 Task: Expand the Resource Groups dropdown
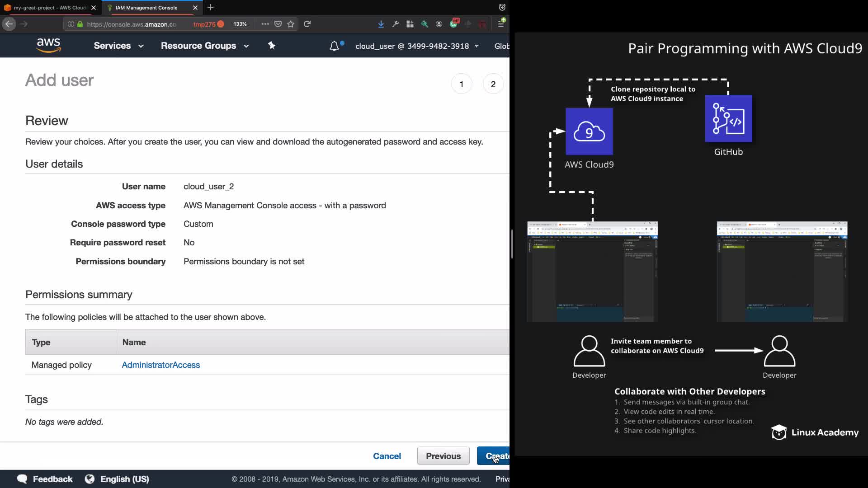pyautogui.click(x=205, y=46)
